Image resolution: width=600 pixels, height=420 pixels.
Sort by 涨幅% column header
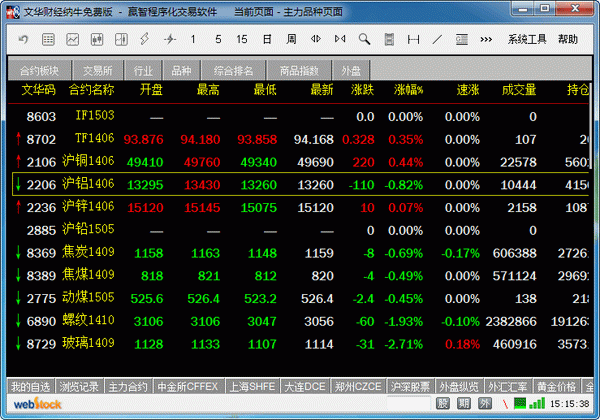[408, 90]
